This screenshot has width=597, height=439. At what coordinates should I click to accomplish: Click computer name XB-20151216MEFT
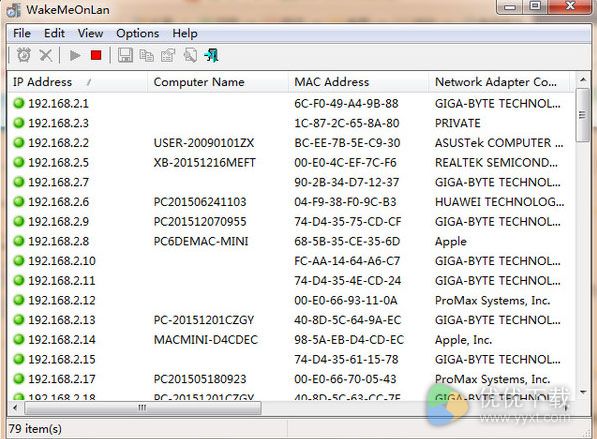coord(204,163)
